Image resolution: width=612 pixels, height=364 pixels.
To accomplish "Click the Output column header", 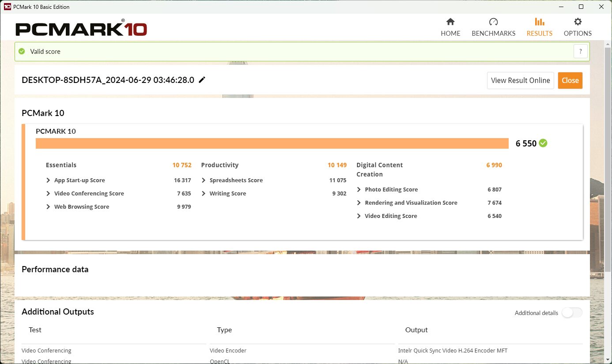I will pos(416,330).
